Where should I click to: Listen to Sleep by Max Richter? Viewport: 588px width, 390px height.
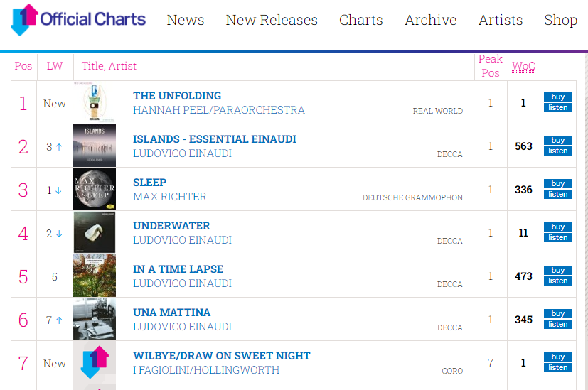[x=558, y=194]
